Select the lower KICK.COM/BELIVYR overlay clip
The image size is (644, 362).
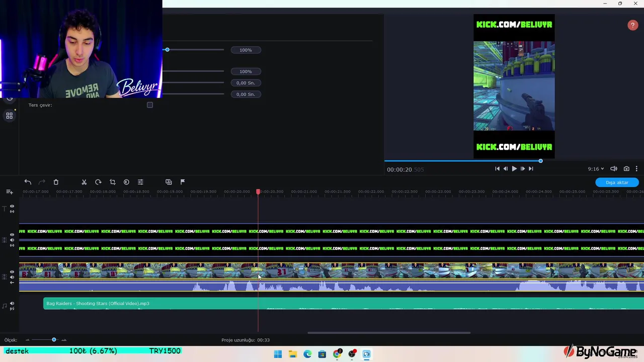[x=332, y=248]
